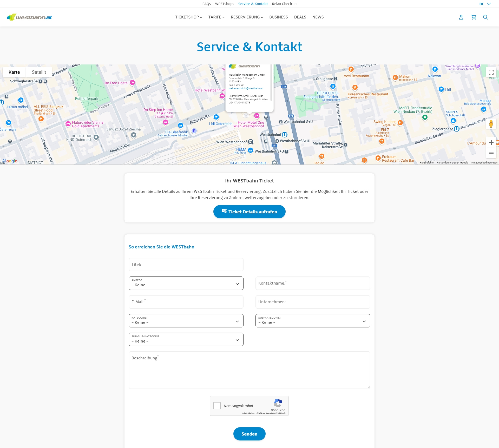Click the Flatprovider Vienna hotel pin

tap(68, 124)
